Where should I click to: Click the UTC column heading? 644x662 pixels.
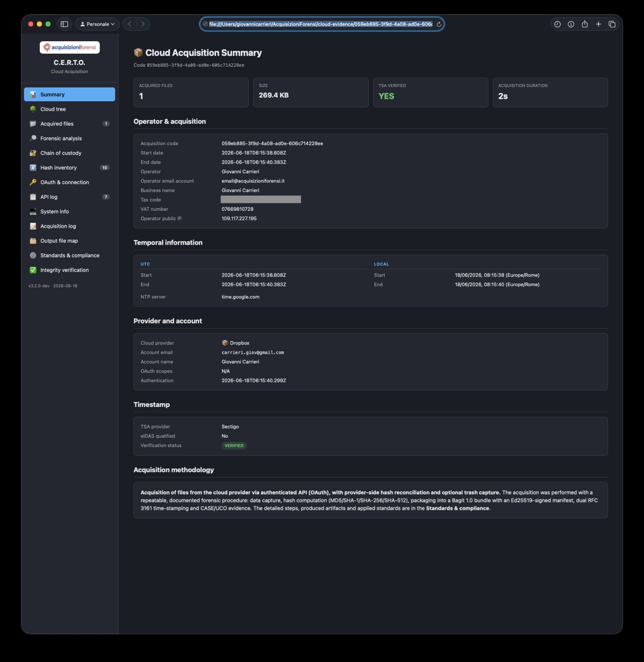point(145,264)
